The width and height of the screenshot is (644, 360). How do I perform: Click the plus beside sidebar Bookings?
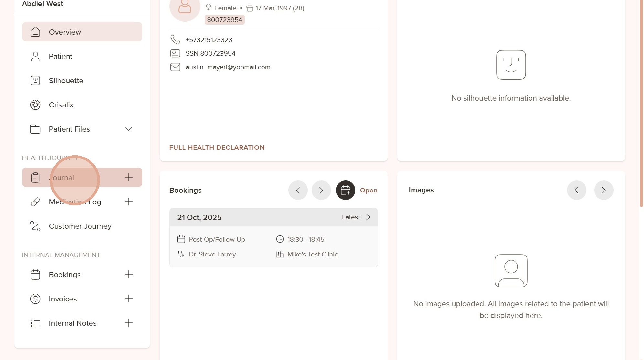129,274
